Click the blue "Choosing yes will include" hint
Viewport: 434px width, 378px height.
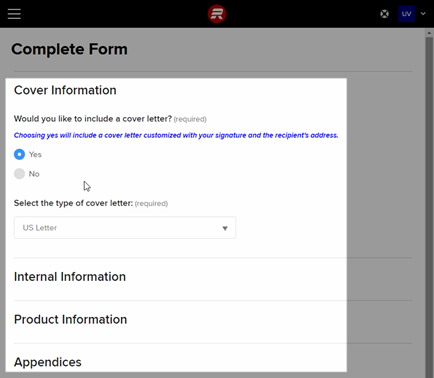(x=176, y=135)
